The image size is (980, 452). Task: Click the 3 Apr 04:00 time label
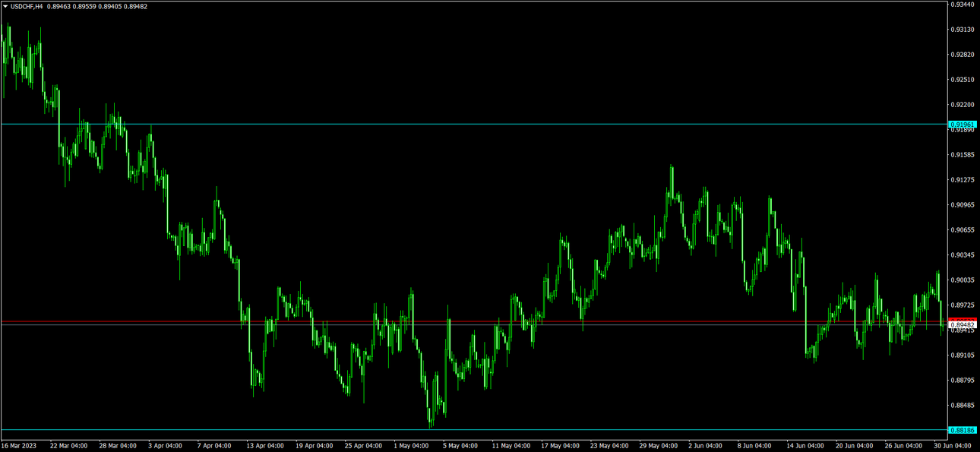[x=165, y=446]
